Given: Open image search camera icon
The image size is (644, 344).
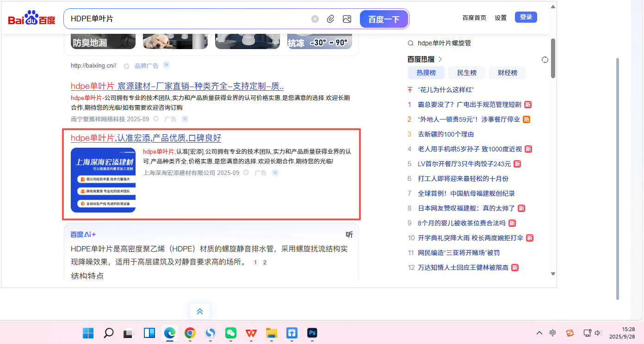Looking at the screenshot, I should (x=347, y=19).
